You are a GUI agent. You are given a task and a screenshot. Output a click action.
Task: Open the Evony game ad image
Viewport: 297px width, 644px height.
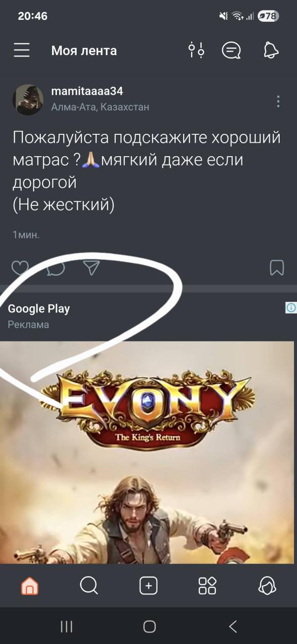tap(147, 452)
